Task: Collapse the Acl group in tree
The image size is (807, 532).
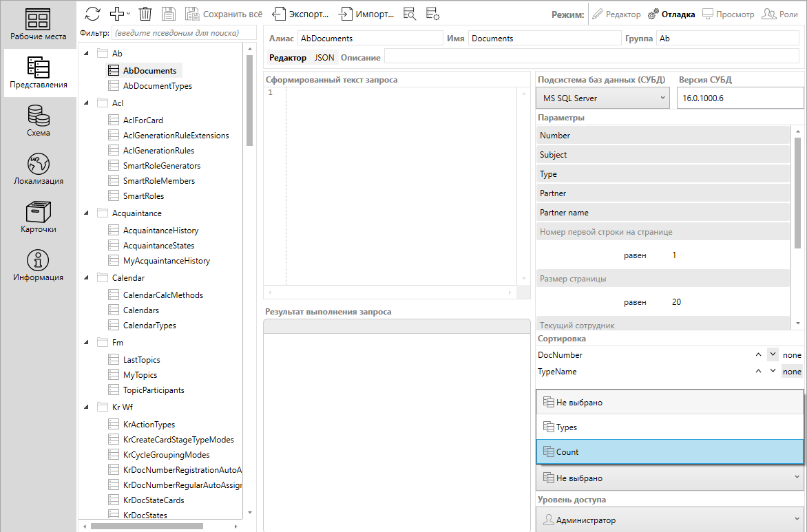Action: [x=86, y=103]
